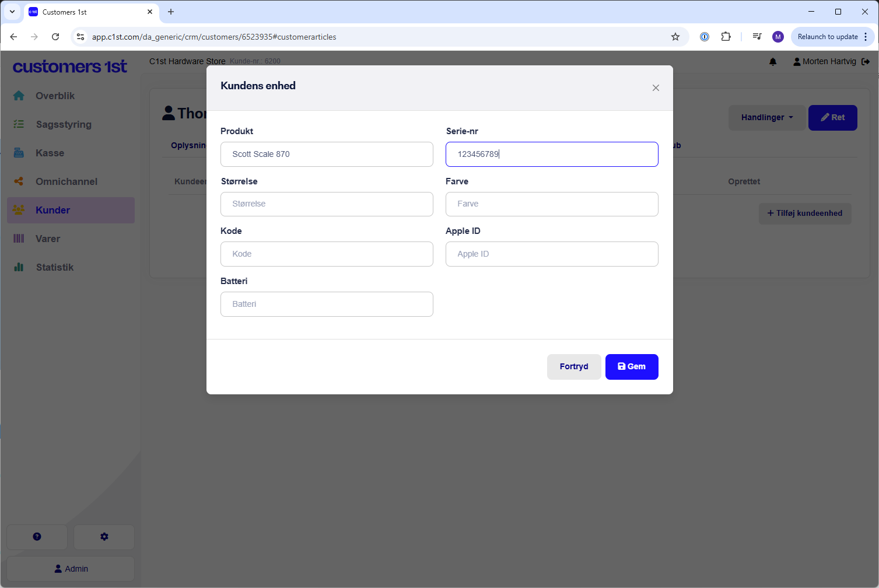
Task: Click the Sagsstyring checklist icon
Action: pyautogui.click(x=19, y=124)
